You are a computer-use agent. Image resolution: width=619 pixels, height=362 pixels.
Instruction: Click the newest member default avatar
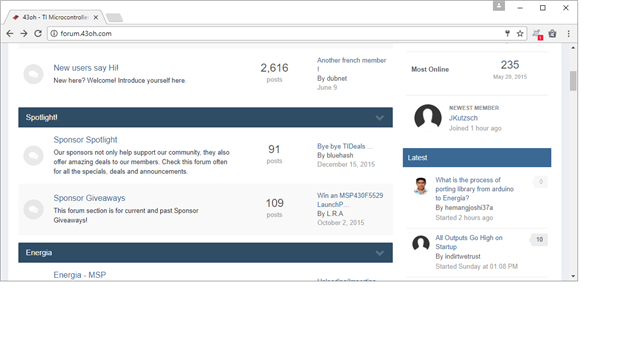coord(428,117)
